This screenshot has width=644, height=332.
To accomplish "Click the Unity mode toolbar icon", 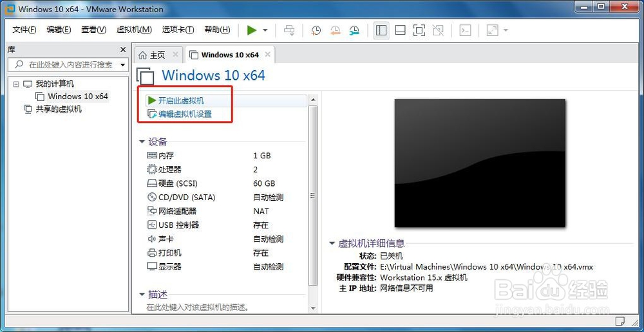I will point(438,30).
